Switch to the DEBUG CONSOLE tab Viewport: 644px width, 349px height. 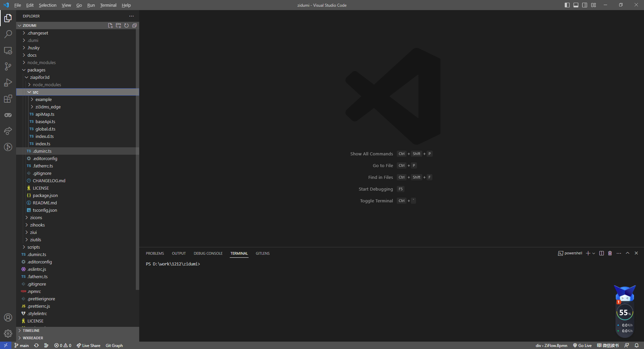[208, 253]
